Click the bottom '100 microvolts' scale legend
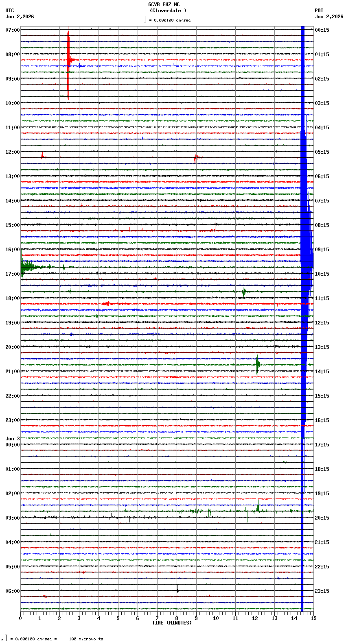The height and width of the screenshot is (644, 346). (86, 639)
